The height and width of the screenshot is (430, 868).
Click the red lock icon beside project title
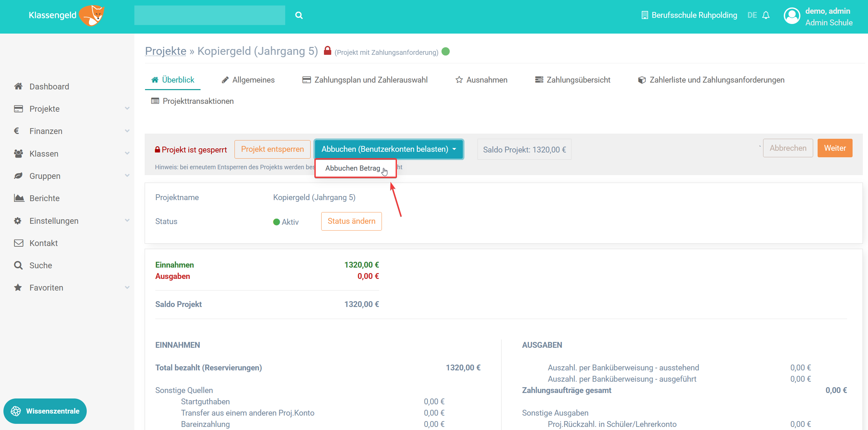click(x=327, y=51)
